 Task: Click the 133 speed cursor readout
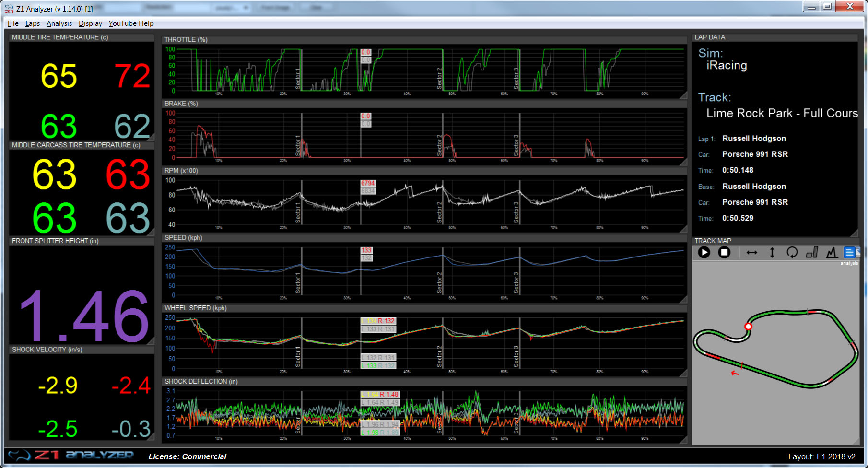(x=366, y=250)
